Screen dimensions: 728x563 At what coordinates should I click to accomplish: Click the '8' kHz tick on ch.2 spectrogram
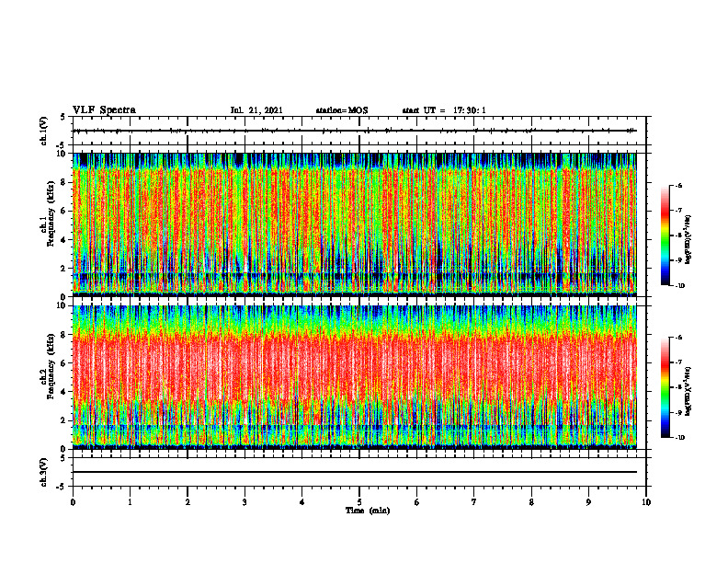[64, 335]
